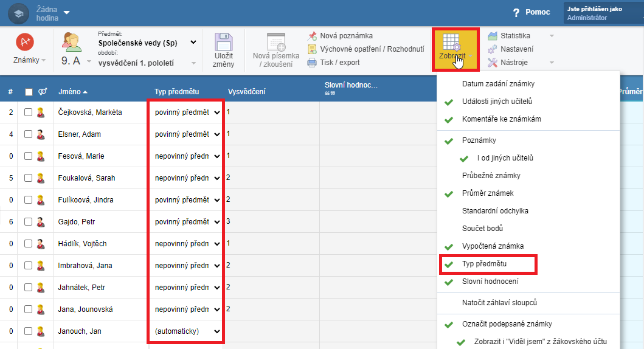Save changes with the Uložit změny floppy icon
Viewport: 644px width, 349px height.
pyautogui.click(x=223, y=42)
